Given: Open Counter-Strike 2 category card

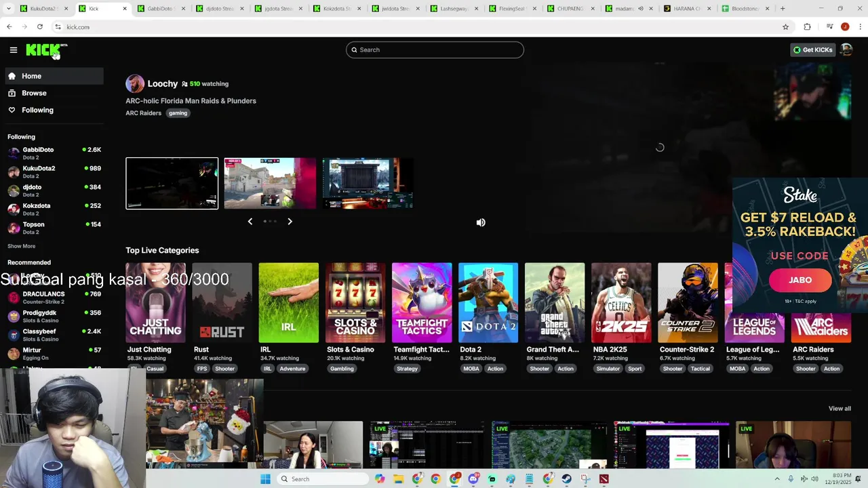Looking at the screenshot, I should point(688,303).
